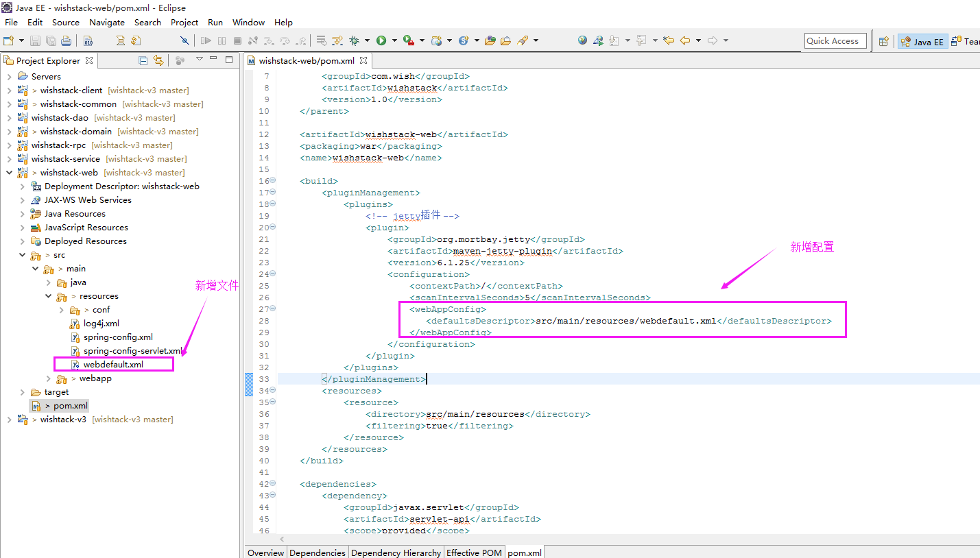Click the Save All icon
The width and height of the screenshot is (980, 558).
51,40
